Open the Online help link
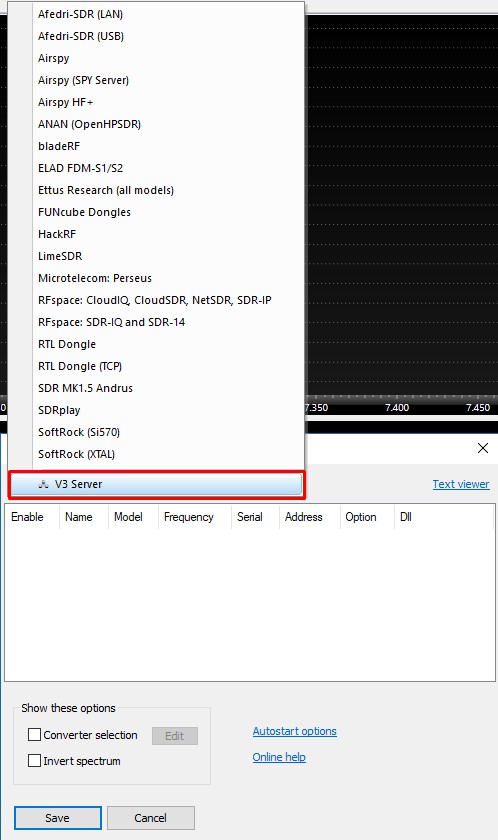This screenshot has height=840, width=498. (279, 757)
